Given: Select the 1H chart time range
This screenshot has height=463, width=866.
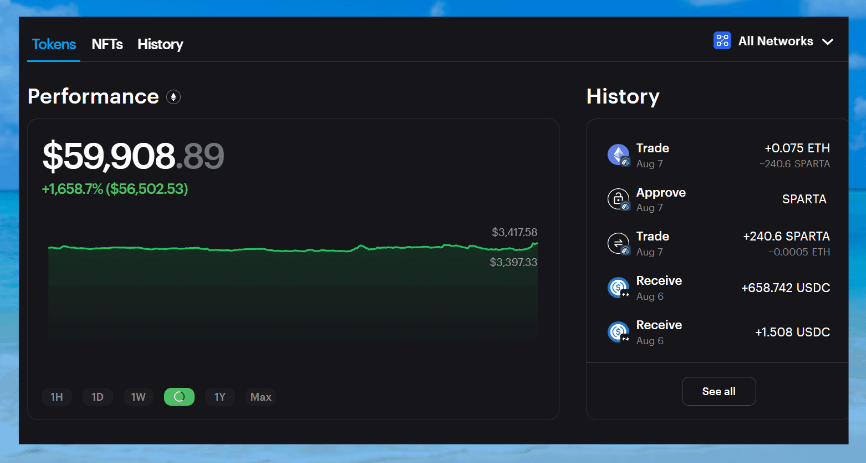Looking at the screenshot, I should click(57, 397).
